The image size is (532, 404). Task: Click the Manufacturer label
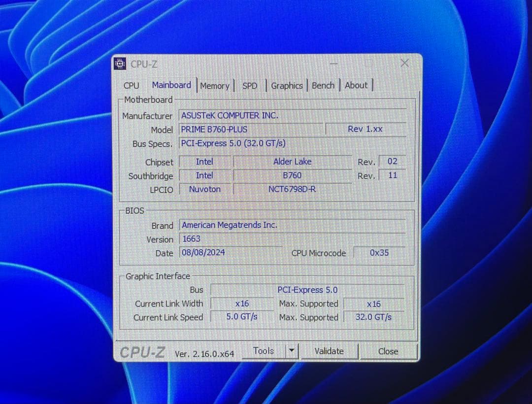coord(147,116)
